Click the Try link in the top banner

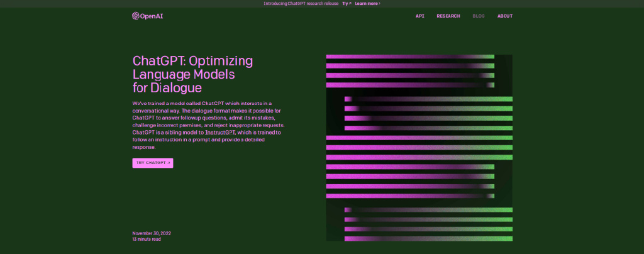tap(347, 3)
